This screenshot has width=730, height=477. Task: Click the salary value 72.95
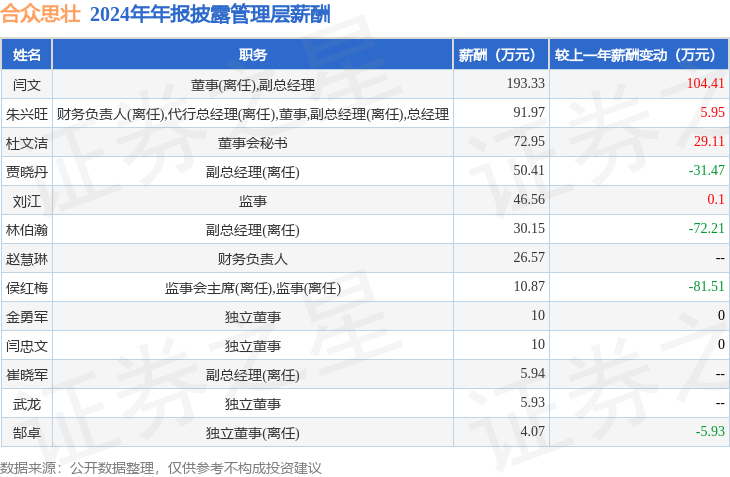pos(529,141)
